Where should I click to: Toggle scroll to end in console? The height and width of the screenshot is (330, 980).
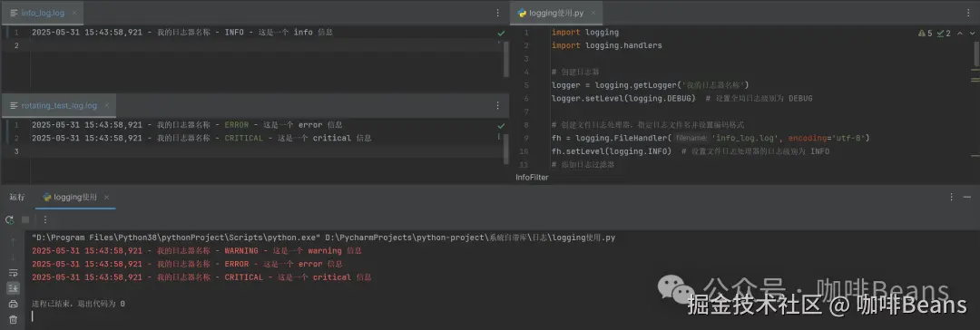(x=13, y=288)
